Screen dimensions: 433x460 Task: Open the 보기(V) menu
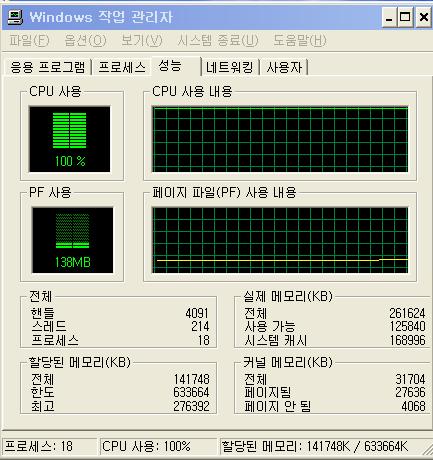142,41
